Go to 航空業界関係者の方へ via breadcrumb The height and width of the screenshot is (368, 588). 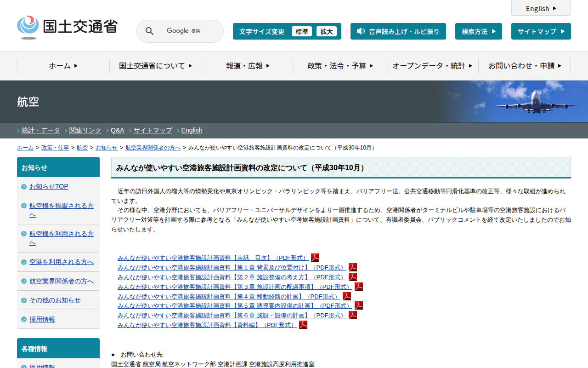click(153, 148)
